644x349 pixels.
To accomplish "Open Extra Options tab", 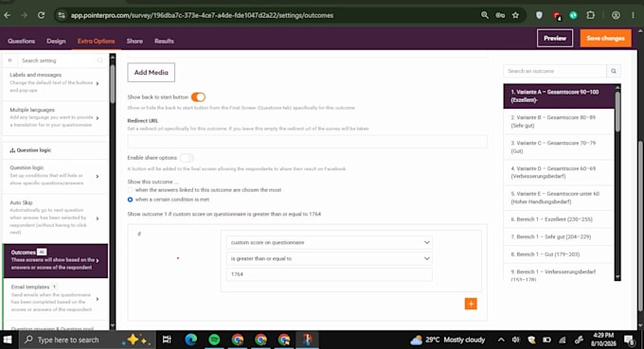I will click(96, 41).
